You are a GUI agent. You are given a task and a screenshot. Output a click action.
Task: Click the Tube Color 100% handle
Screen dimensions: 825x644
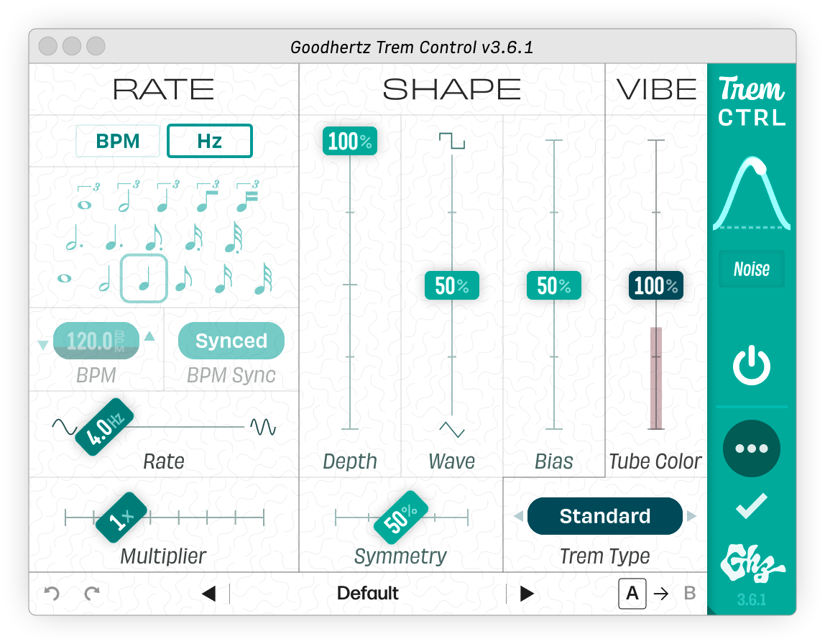pyautogui.click(x=656, y=285)
